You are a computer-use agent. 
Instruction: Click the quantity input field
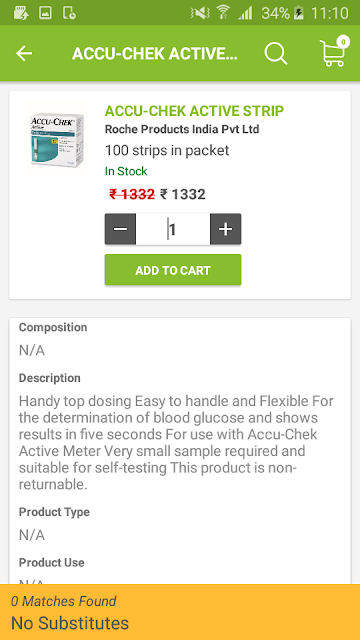click(173, 229)
